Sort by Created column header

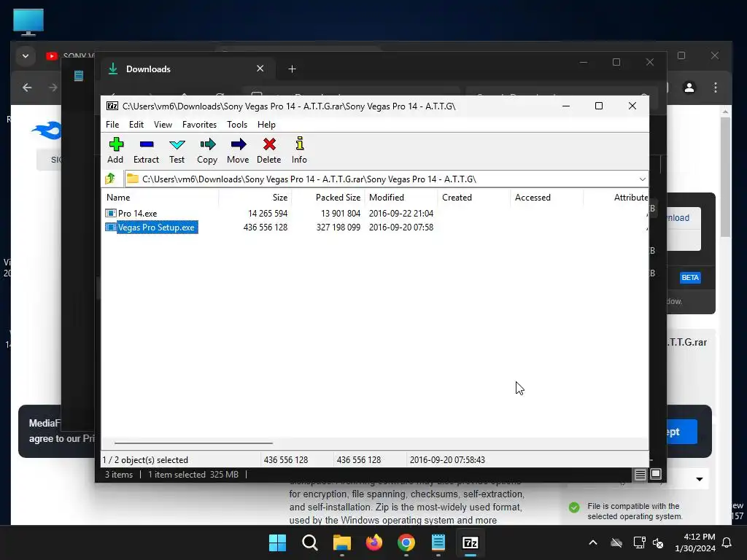[x=474, y=197]
